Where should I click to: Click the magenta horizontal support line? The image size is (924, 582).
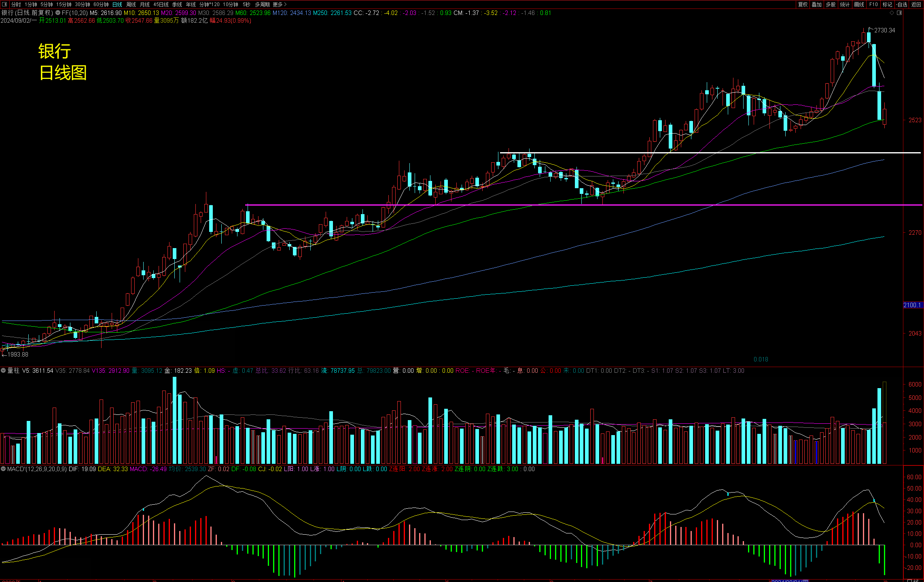point(585,205)
